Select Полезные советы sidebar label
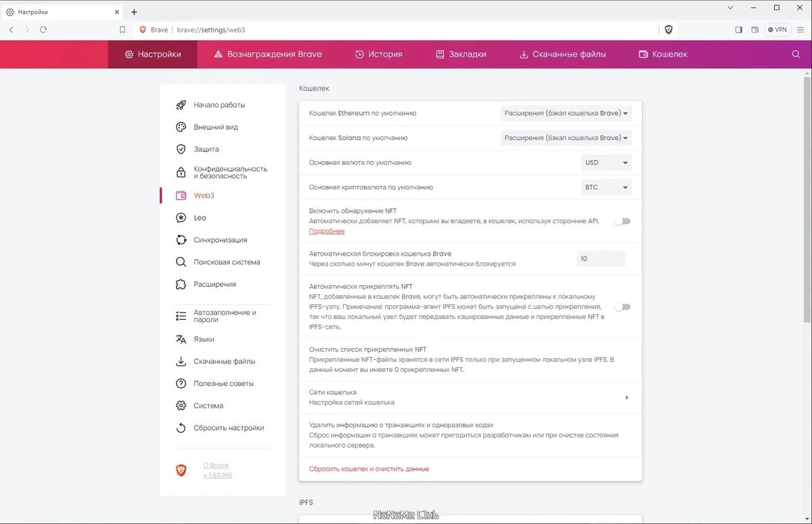 coord(224,383)
